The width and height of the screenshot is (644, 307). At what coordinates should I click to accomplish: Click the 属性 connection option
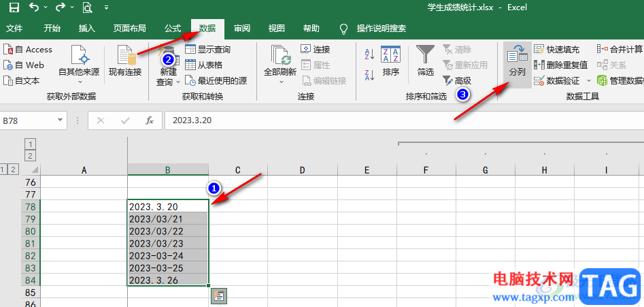[x=316, y=65]
